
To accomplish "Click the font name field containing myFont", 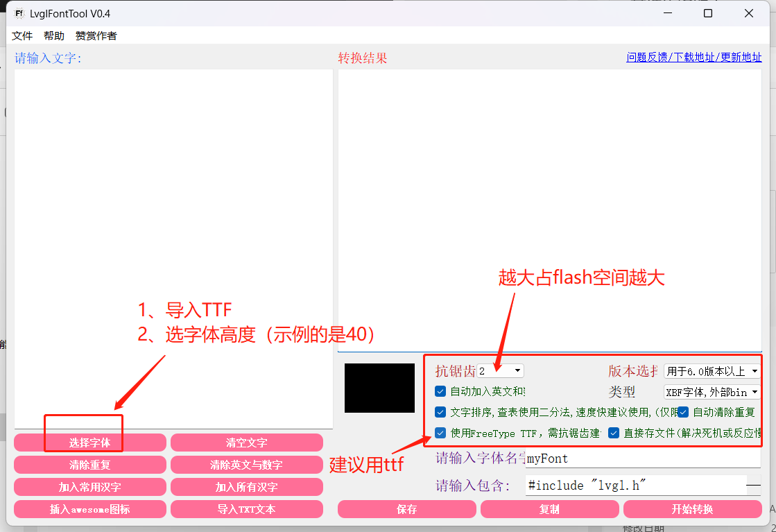I will (643, 458).
